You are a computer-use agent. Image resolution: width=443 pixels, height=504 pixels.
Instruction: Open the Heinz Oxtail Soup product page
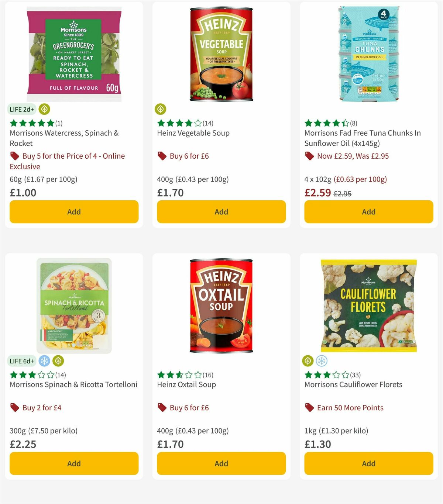[186, 384]
